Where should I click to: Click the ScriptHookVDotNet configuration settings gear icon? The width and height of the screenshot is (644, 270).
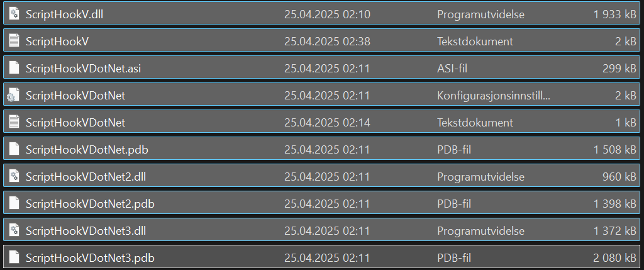tap(14, 96)
